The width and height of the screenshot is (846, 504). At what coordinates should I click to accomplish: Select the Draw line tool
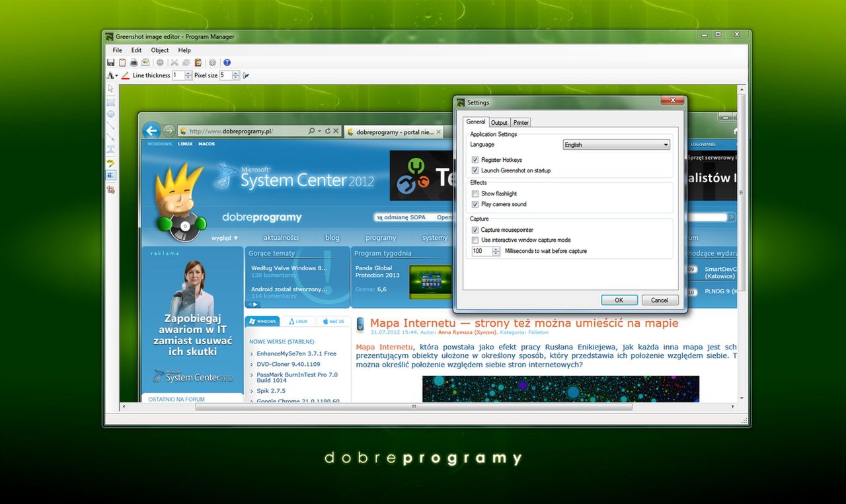pyautogui.click(x=110, y=126)
